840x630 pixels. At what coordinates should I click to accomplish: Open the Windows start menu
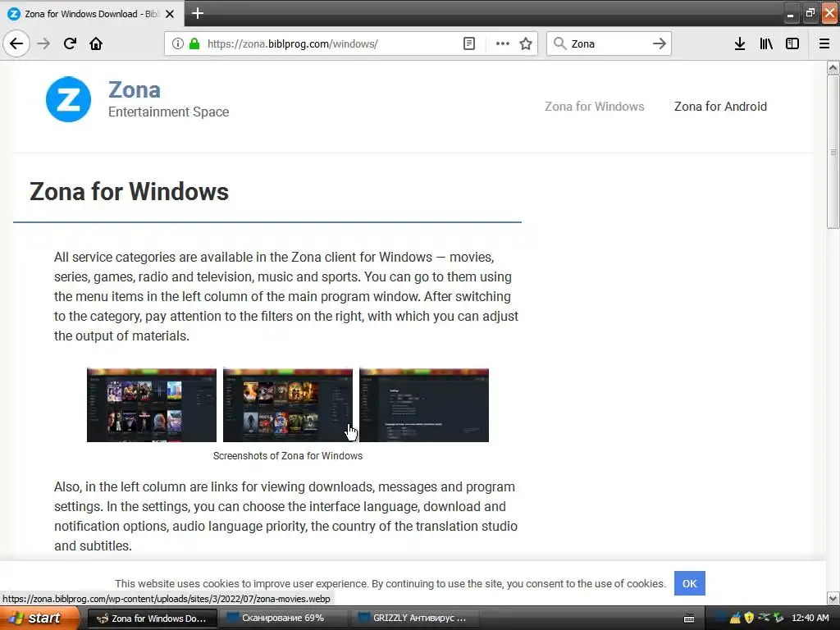(39, 619)
